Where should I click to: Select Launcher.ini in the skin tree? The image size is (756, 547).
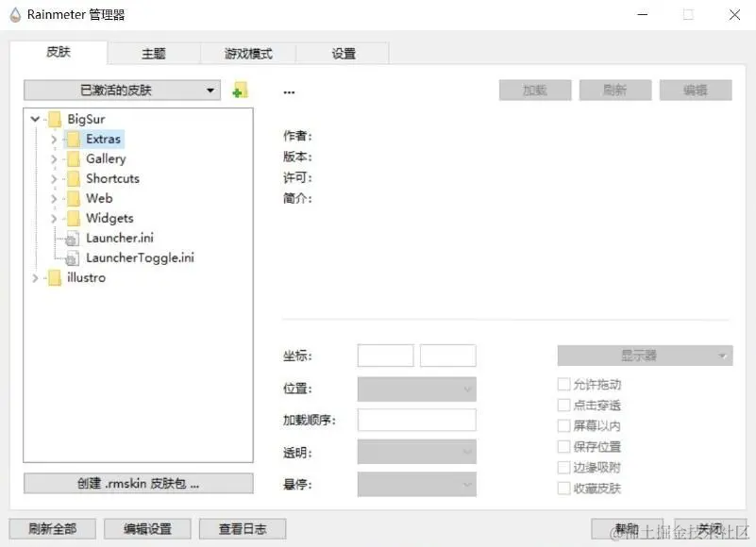tap(120, 238)
